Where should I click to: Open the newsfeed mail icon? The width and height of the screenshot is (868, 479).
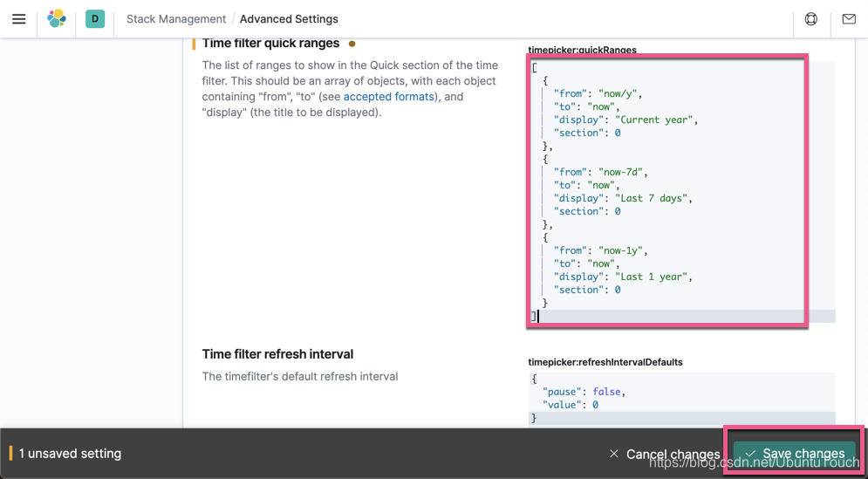pyautogui.click(x=849, y=19)
